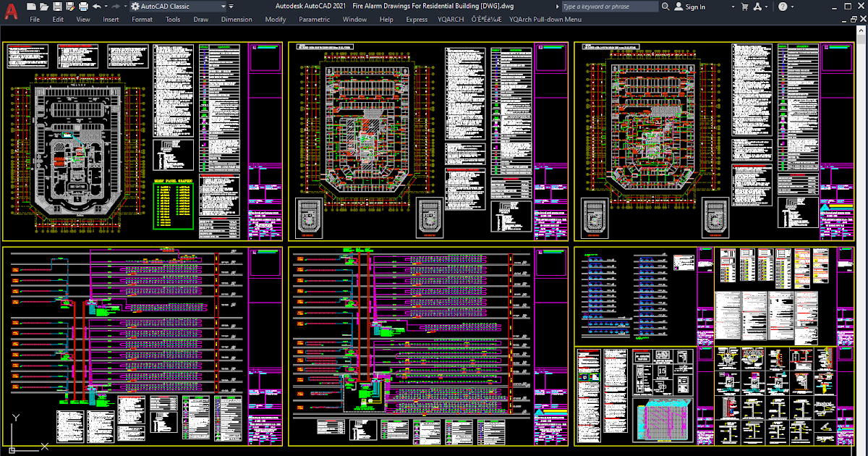Open Help via the question mark icon
Image resolution: width=868 pixels, height=456 pixels.
783,7
